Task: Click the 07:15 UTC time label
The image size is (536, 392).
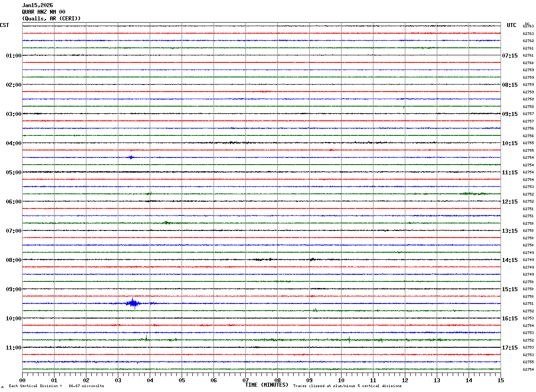Action: [509, 56]
